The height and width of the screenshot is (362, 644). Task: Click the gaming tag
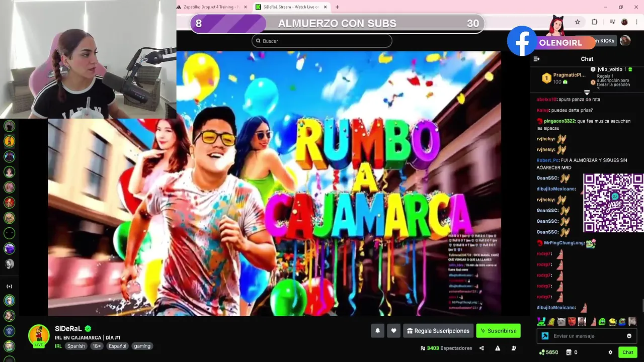[x=142, y=346]
